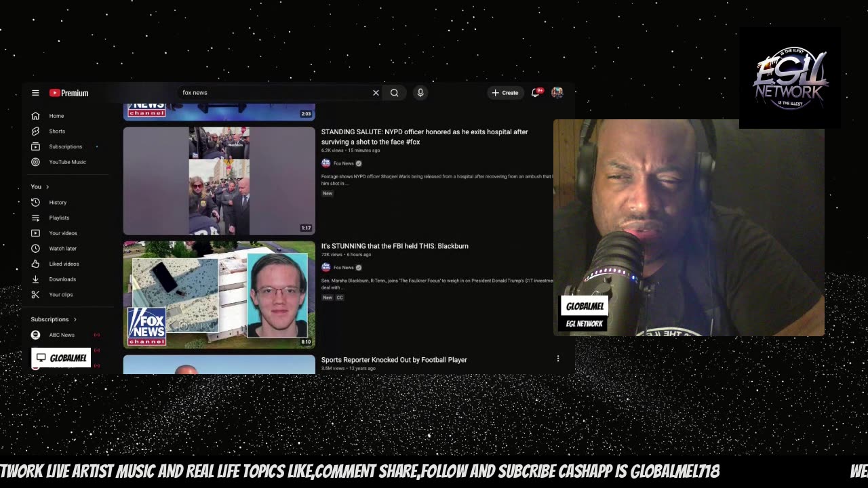The height and width of the screenshot is (488, 868).
Task: Click the Your videos icon
Action: [35, 233]
